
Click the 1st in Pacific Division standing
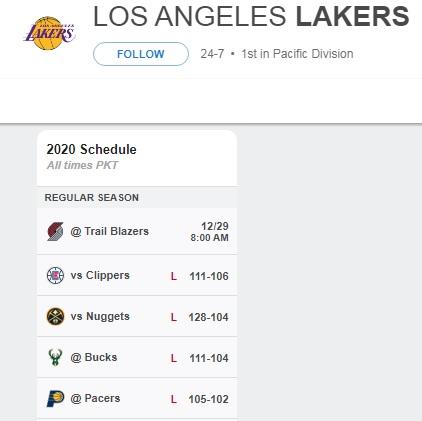click(x=297, y=54)
